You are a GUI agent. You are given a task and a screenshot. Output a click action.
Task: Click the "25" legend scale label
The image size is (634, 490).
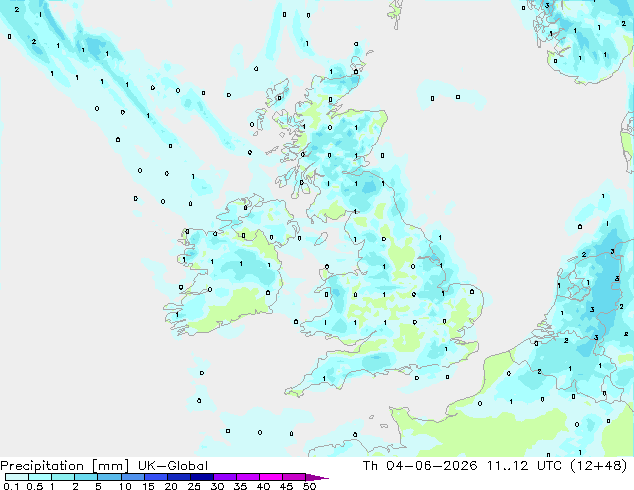point(194,486)
